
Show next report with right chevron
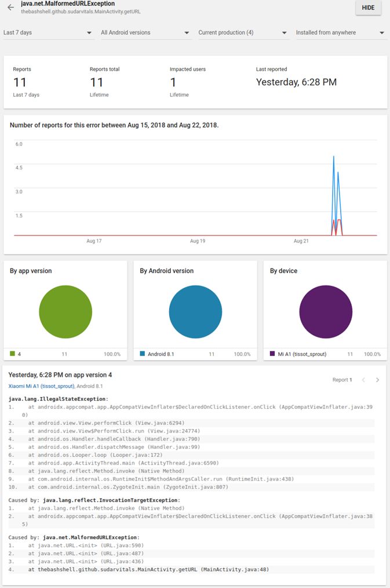click(377, 380)
